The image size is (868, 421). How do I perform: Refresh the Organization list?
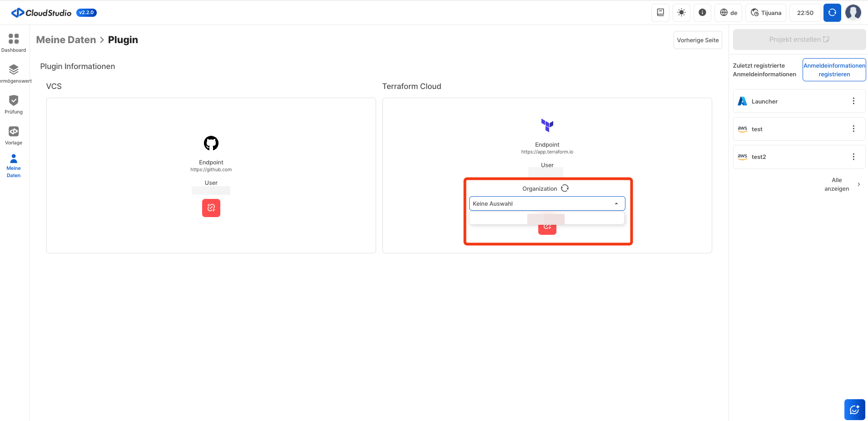tap(565, 188)
